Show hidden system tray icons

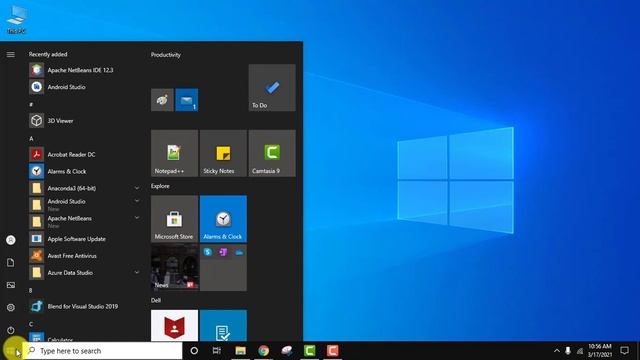coord(556,351)
